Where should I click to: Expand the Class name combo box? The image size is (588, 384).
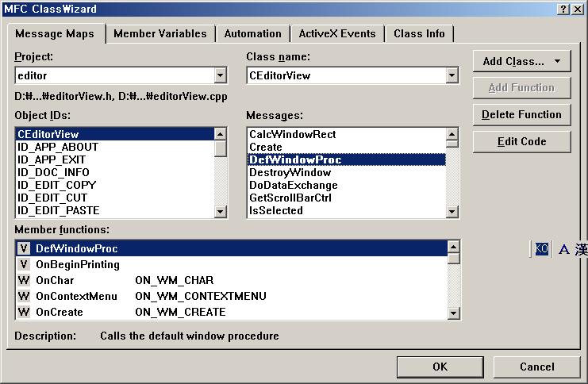coord(452,75)
